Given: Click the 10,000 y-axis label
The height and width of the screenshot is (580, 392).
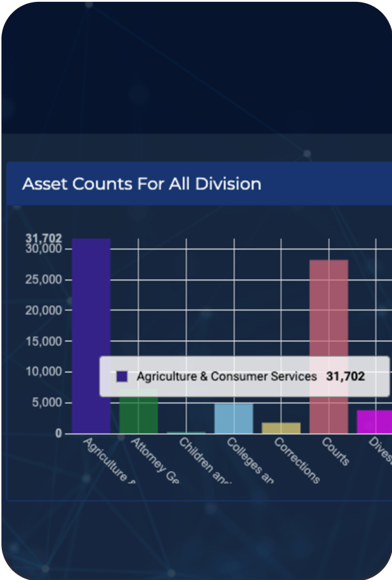Looking at the screenshot, I should [x=44, y=372].
